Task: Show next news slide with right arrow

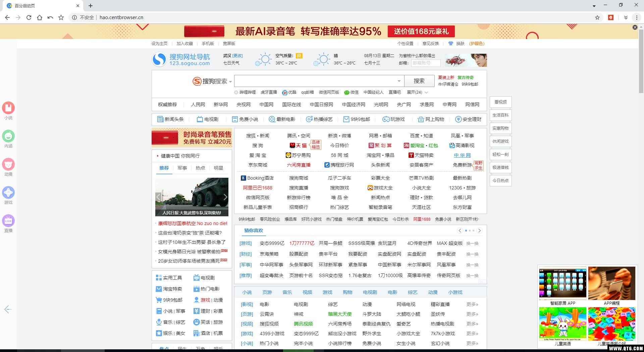Action: point(225,197)
